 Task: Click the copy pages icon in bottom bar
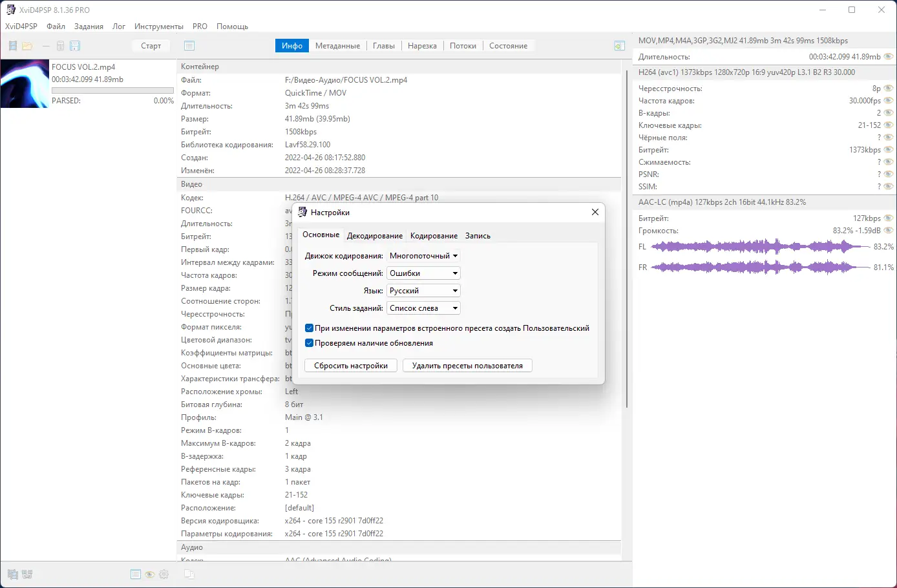click(x=189, y=574)
